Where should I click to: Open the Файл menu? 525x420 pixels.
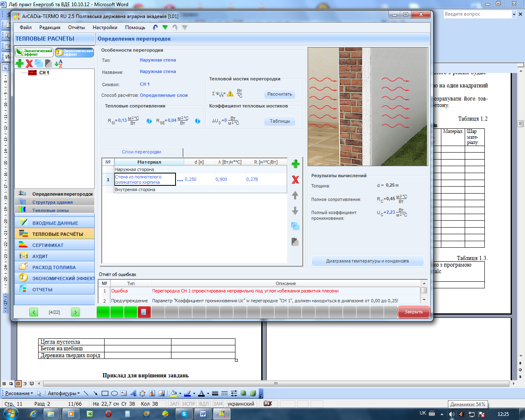pyautogui.click(x=25, y=27)
